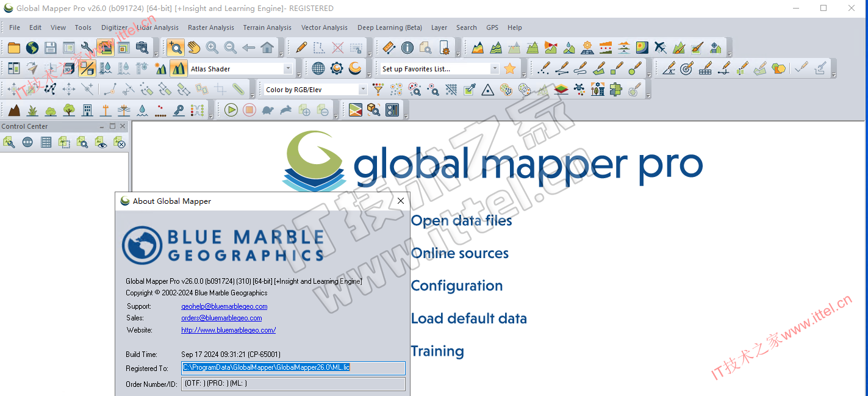Open the Help menu
This screenshot has height=396, width=868.
tap(515, 27)
